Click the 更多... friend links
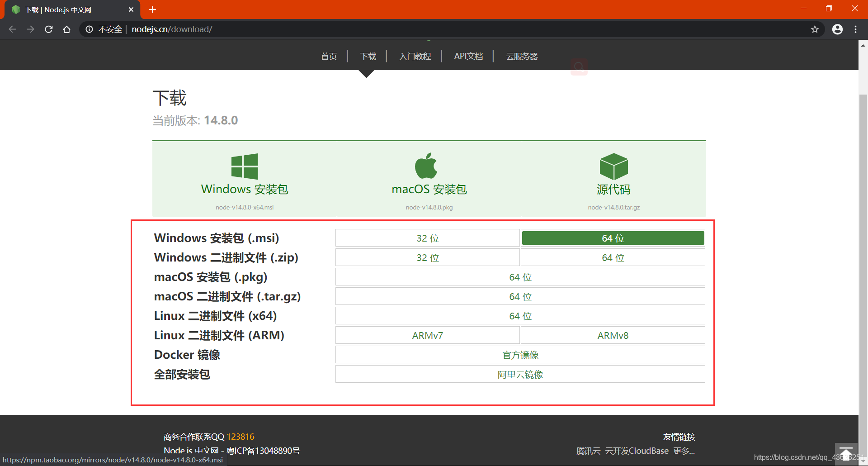The image size is (868, 466). tap(684, 451)
